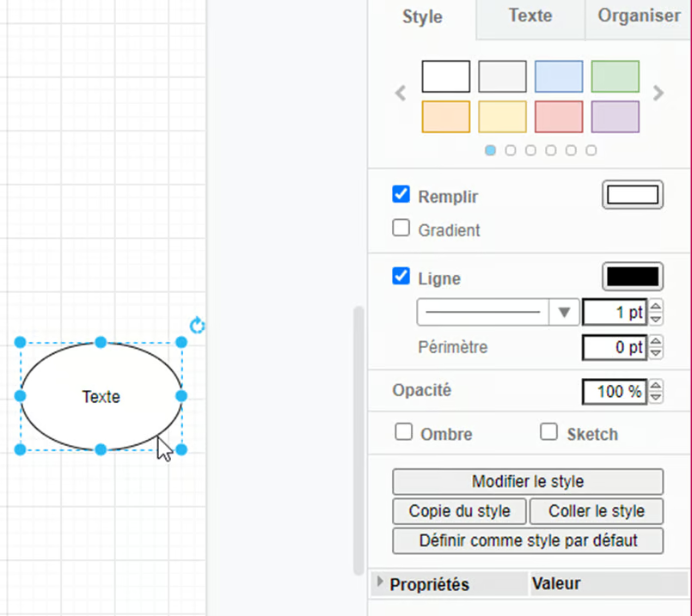Increase line width with up stepper arrow
The width and height of the screenshot is (692, 616).
[656, 307]
